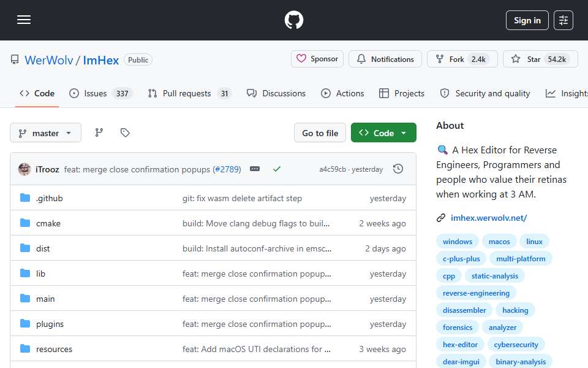Select the c-plus-plus topic tag
Screen dimensions: 588x368
[x=461, y=259]
